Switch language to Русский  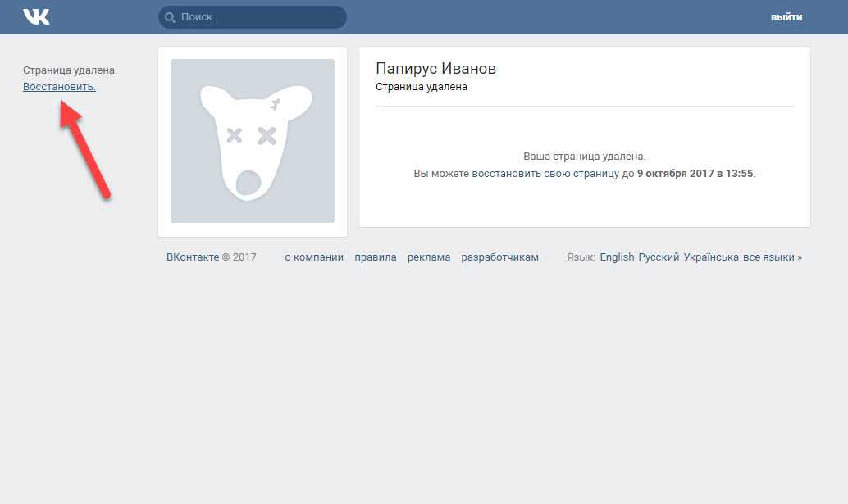click(x=659, y=257)
